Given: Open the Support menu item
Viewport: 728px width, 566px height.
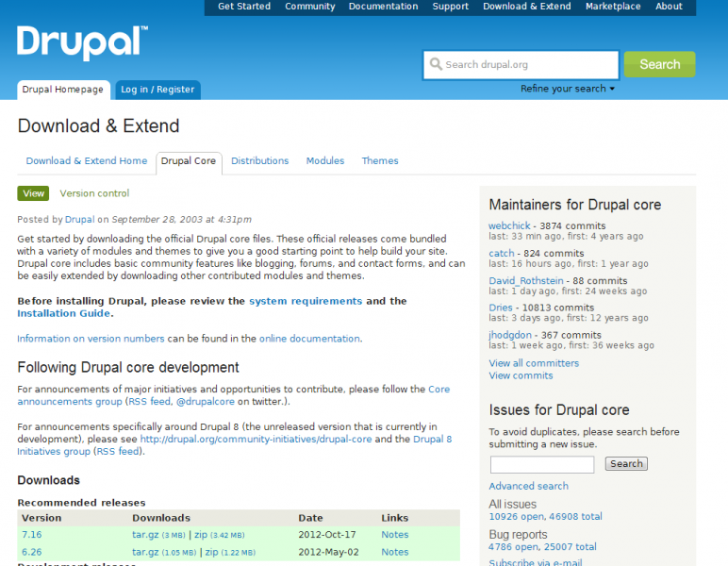Looking at the screenshot, I should pyautogui.click(x=451, y=7).
